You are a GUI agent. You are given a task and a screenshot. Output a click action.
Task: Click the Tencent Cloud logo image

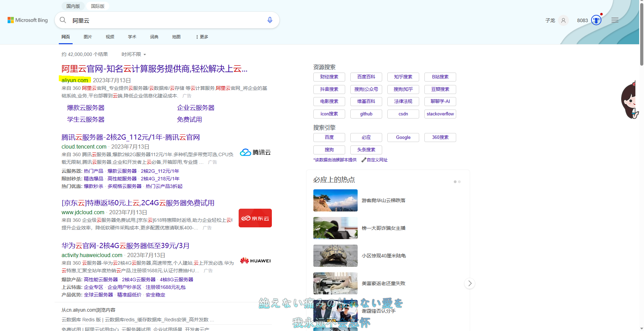coord(255,152)
